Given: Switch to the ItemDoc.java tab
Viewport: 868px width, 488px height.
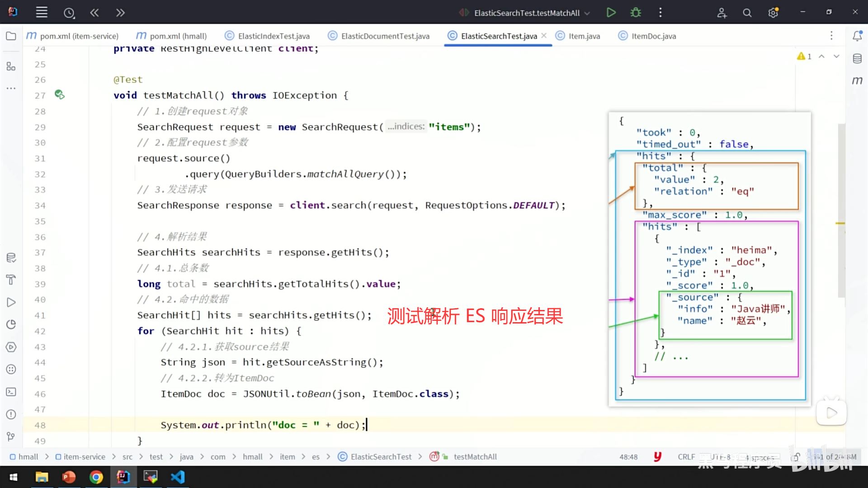Looking at the screenshot, I should click(653, 36).
